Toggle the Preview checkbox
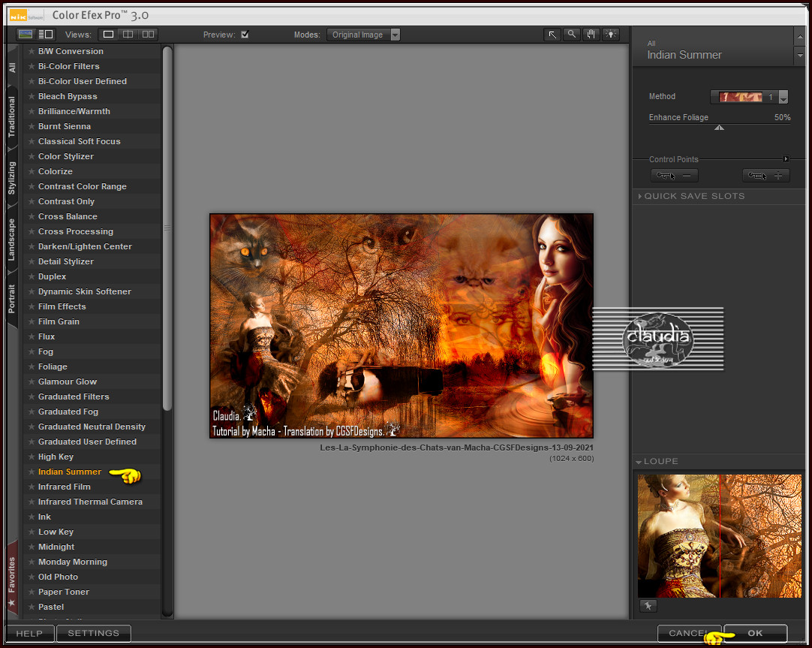Image resolution: width=812 pixels, height=648 pixels. [245, 35]
